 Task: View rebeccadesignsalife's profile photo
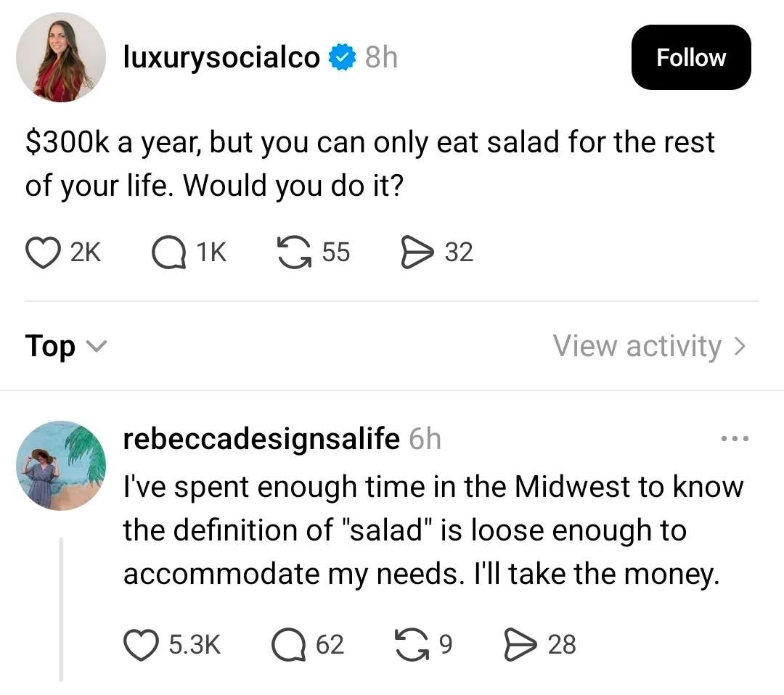(x=61, y=466)
